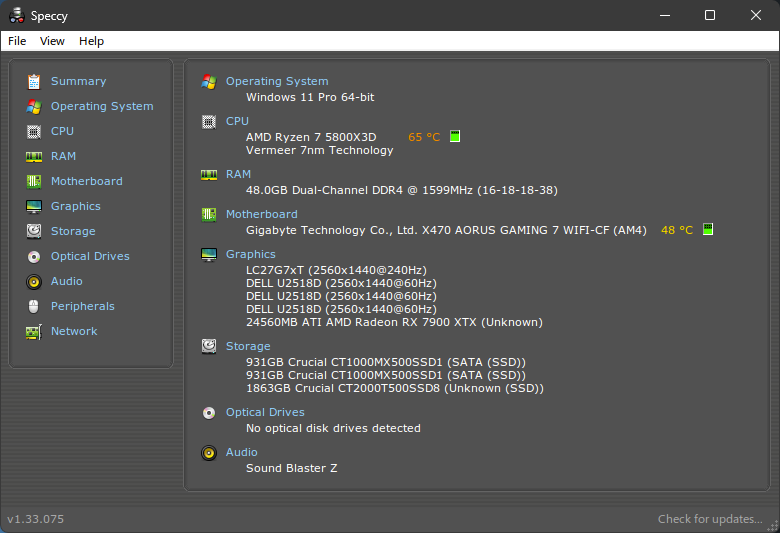Open the View menu
Image resolution: width=780 pixels, height=533 pixels.
52,41
